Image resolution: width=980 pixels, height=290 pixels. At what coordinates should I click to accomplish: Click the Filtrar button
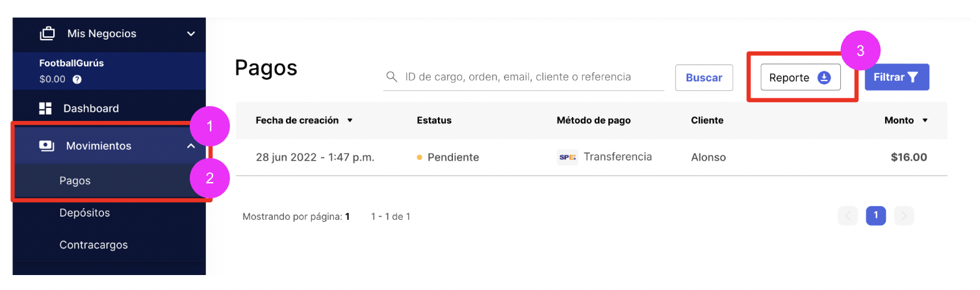point(897,77)
